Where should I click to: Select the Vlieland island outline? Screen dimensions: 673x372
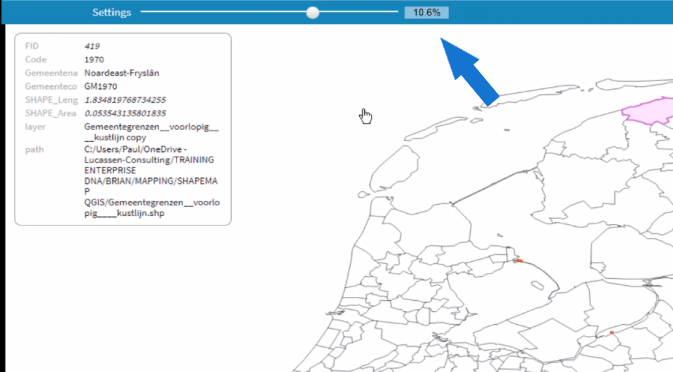436,128
